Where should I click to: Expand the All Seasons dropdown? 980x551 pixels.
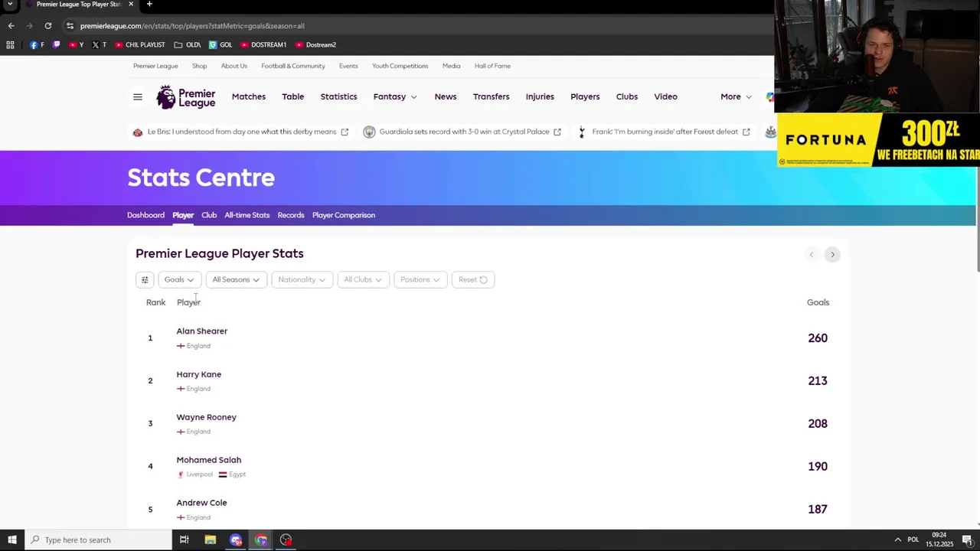[x=236, y=280]
